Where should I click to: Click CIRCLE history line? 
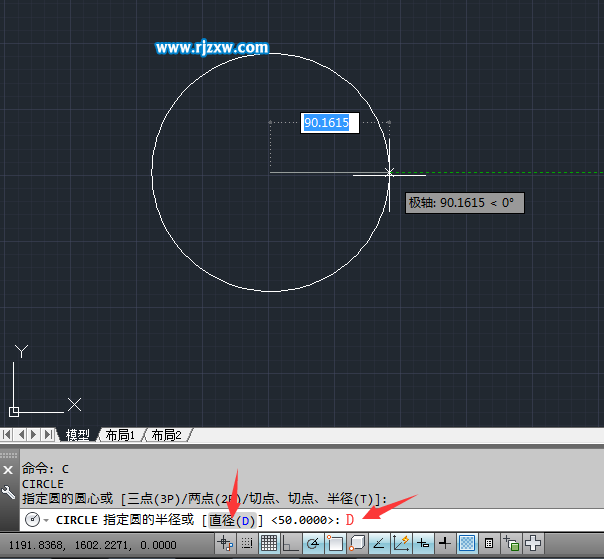(x=43, y=484)
